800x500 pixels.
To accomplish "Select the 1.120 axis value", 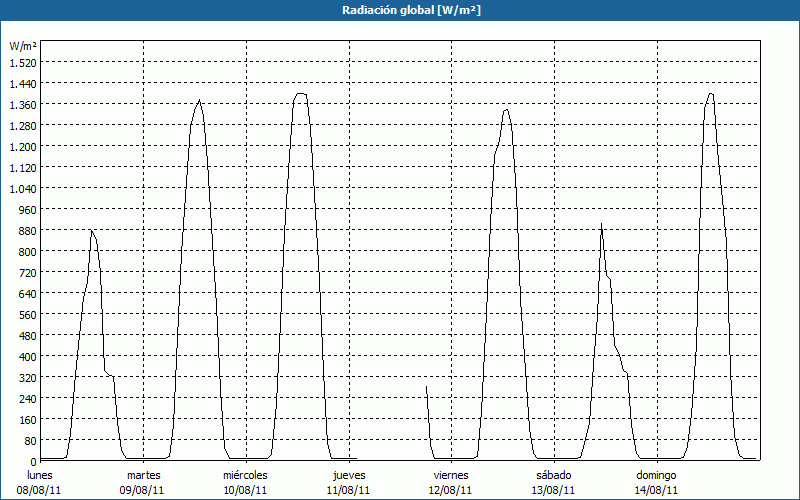I will click(23, 167).
